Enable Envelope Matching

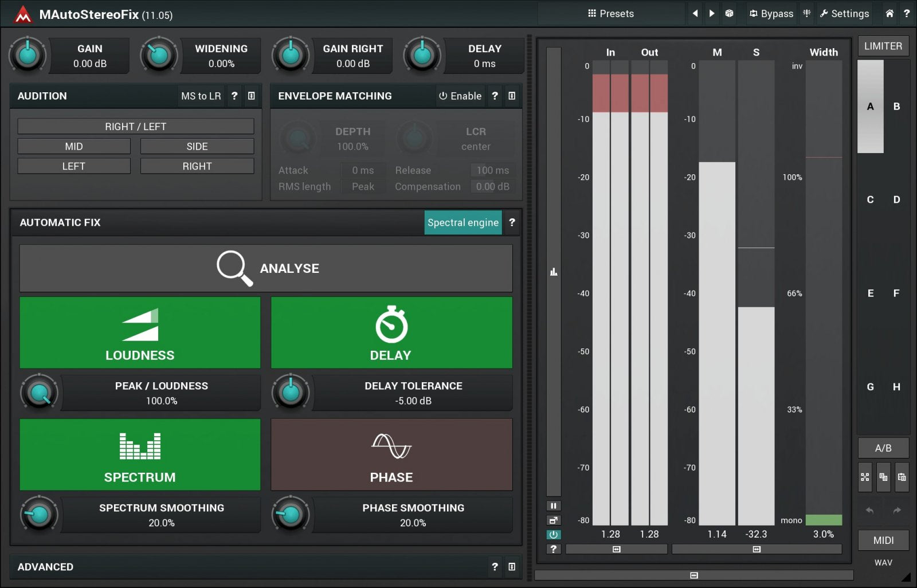tap(460, 96)
